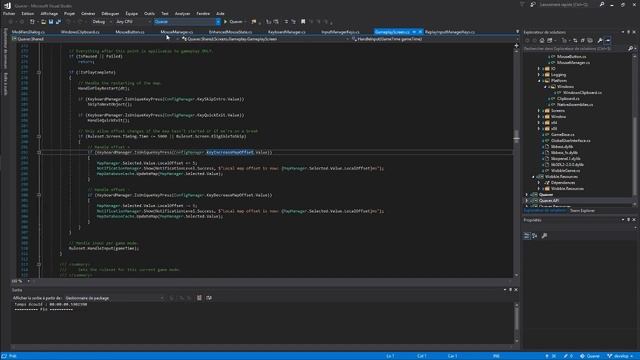Collapse the Platform folder
Screen dimensions: 640x360
[x=539, y=80]
